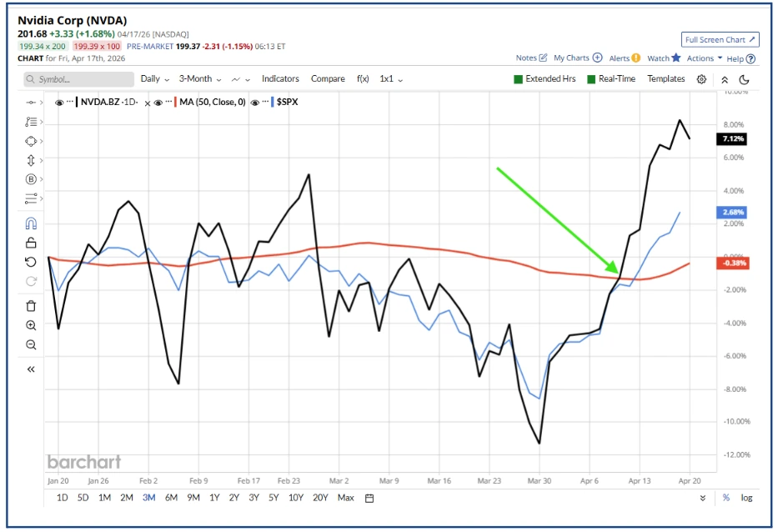
Task: Remove the NVDA.BZ series with X
Action: pos(148,103)
